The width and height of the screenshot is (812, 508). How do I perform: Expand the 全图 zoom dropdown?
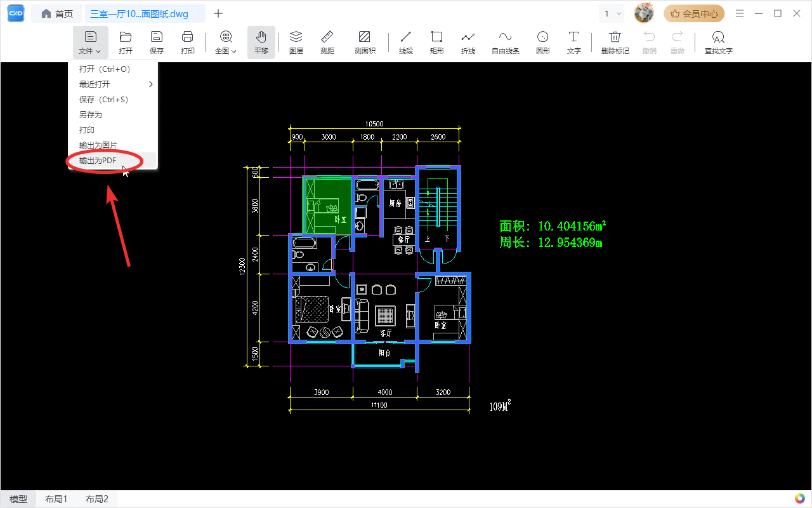(226, 43)
